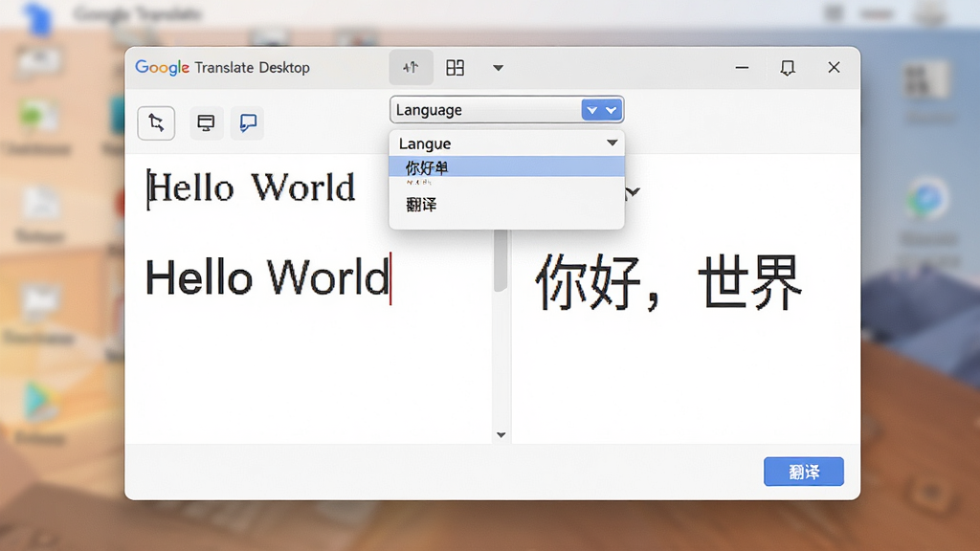Click the serif Hello World source text
The image size is (980, 551).
point(252,187)
